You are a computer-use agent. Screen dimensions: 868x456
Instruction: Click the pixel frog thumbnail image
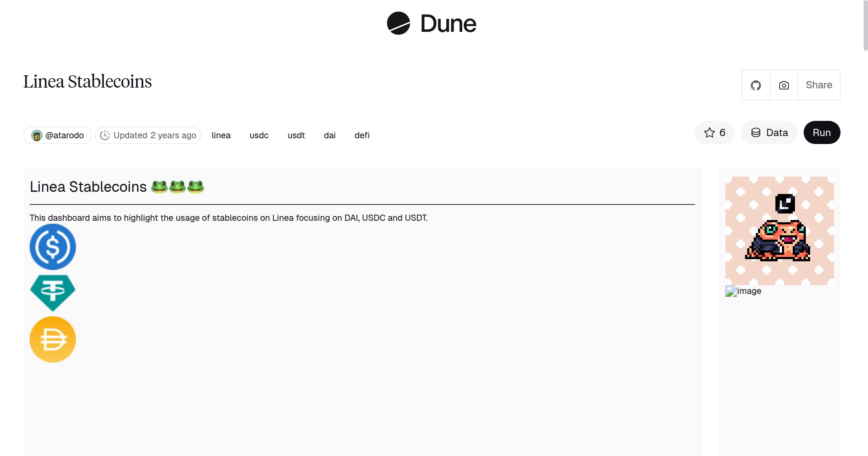tap(779, 231)
